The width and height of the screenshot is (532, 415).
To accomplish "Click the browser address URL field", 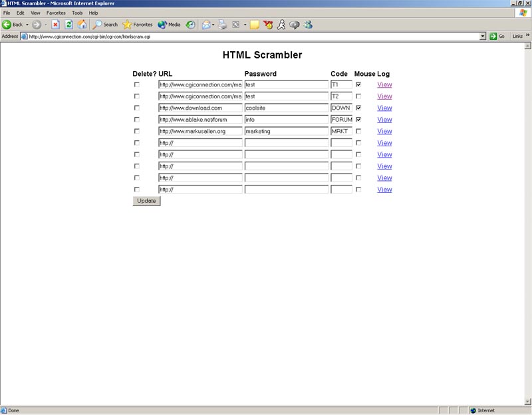I will coord(251,37).
